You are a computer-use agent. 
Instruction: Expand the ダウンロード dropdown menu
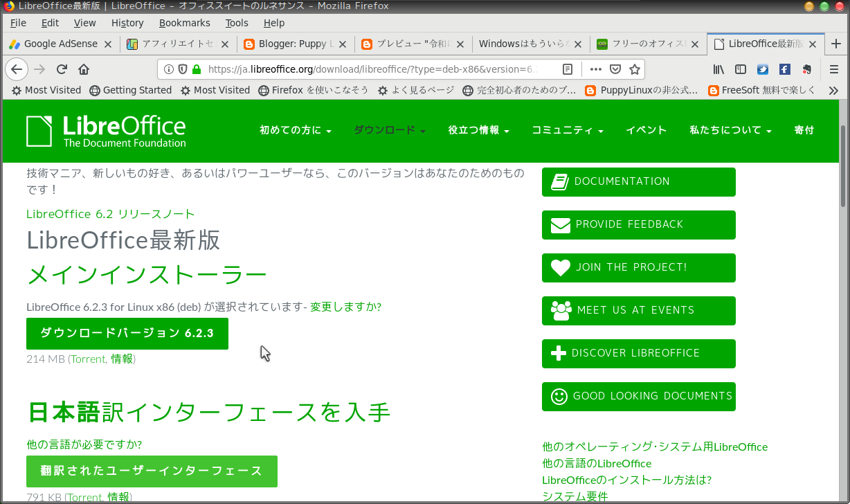[389, 130]
